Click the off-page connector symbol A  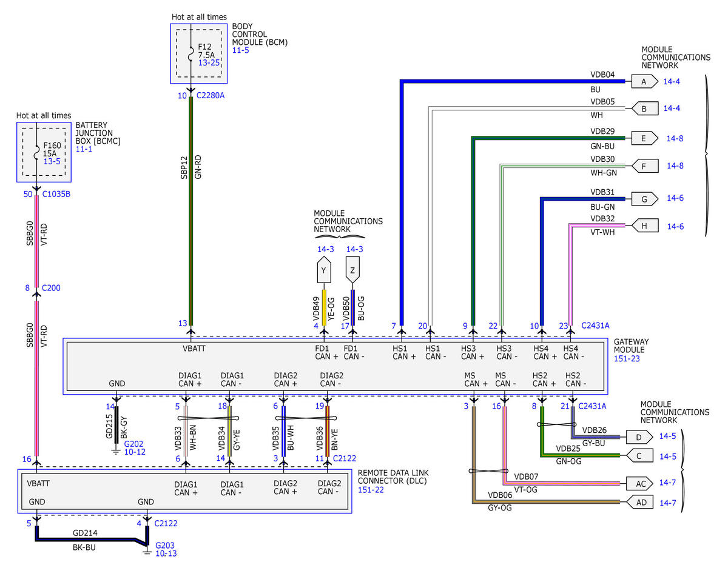pyautogui.click(x=642, y=81)
